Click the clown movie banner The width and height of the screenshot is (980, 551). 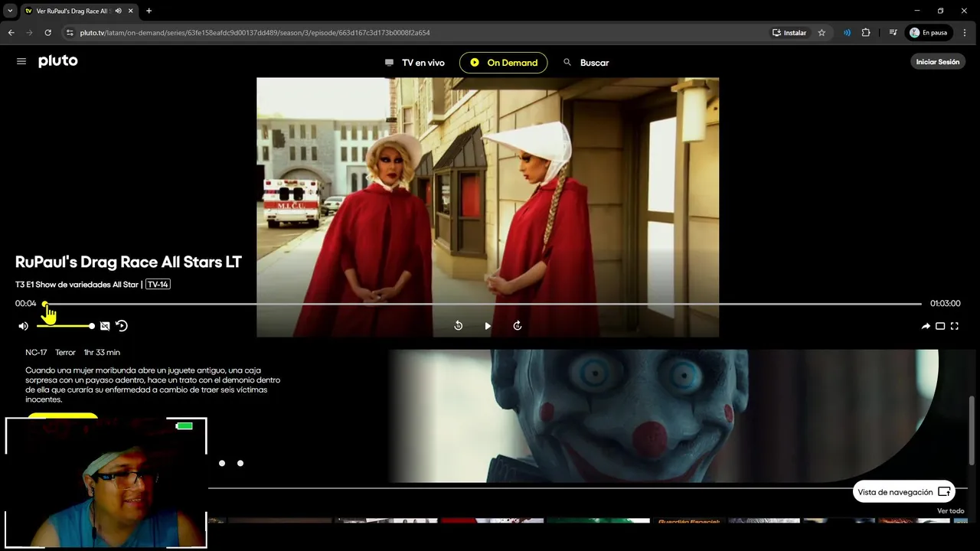(663, 416)
